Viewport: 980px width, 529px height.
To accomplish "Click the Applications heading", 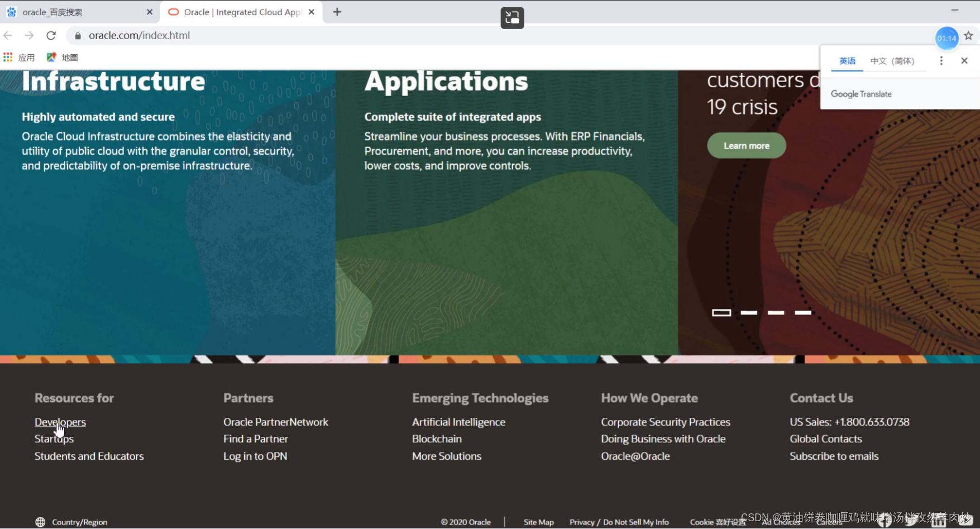I will tap(446, 82).
